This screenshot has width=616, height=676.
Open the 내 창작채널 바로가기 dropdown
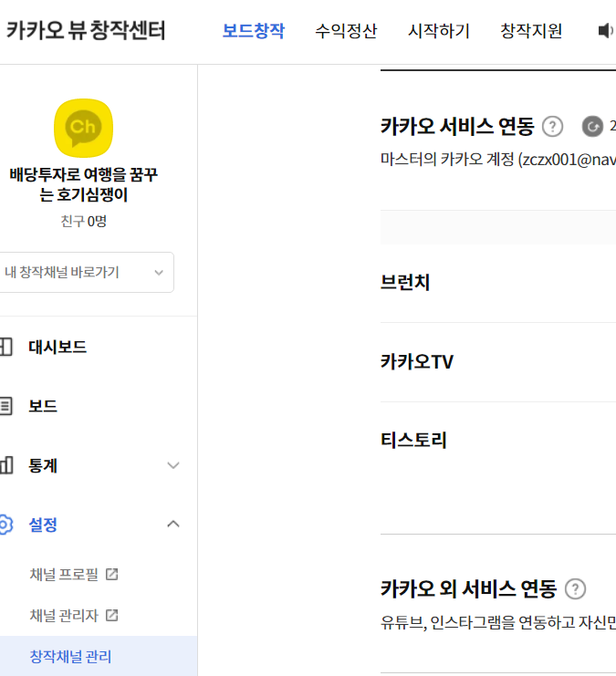pyautogui.click(x=86, y=273)
